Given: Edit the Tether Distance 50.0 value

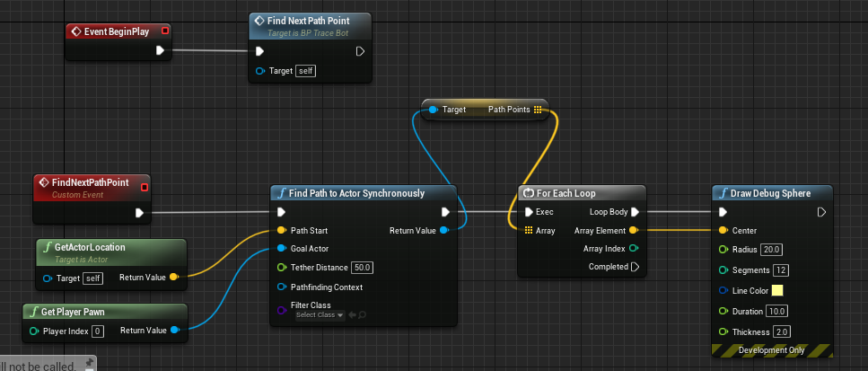Looking at the screenshot, I should pos(363,268).
